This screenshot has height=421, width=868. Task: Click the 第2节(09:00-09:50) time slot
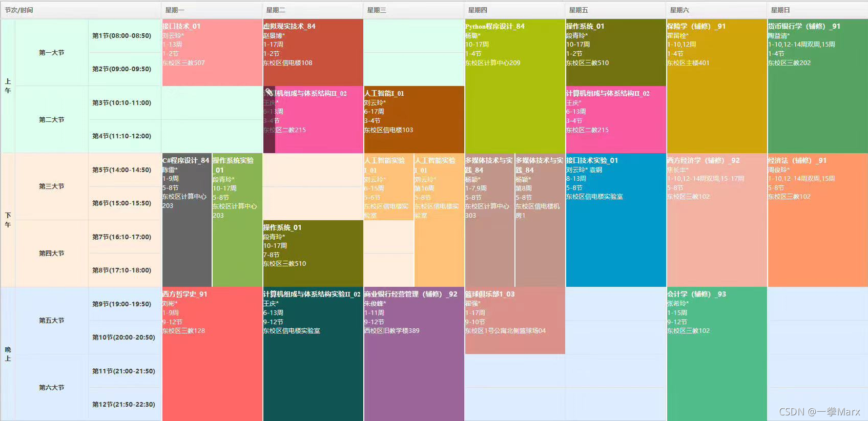tap(122, 69)
